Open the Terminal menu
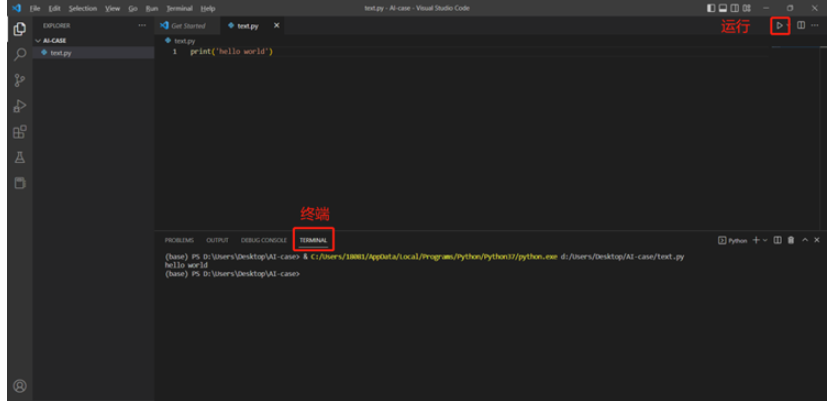Screen dimensions: 836x401 point(179,9)
